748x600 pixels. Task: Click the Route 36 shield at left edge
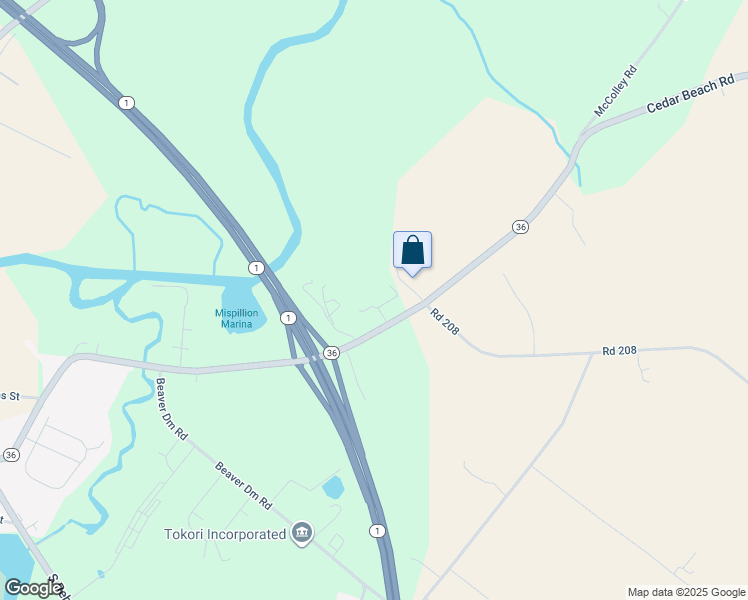tap(10, 455)
